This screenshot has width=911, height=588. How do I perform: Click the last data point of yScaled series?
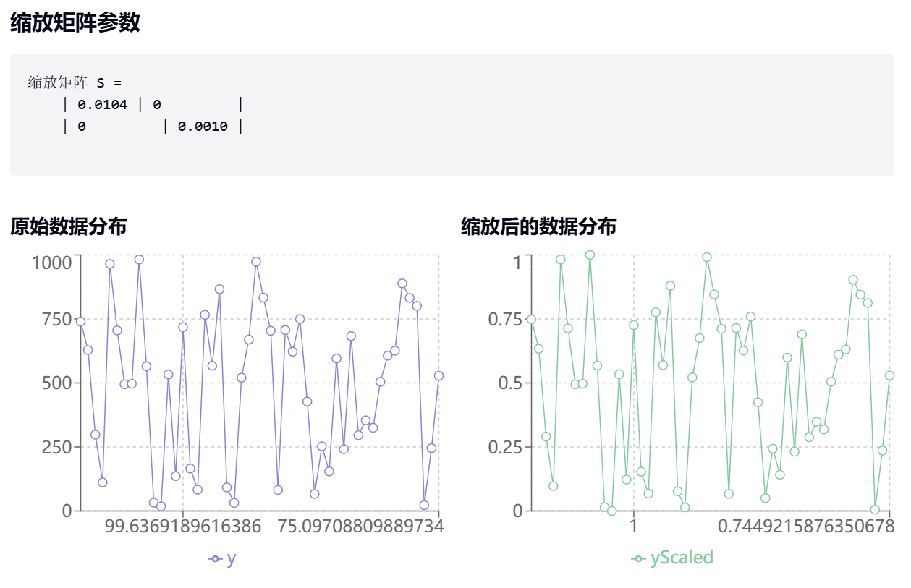pyautogui.click(x=889, y=375)
